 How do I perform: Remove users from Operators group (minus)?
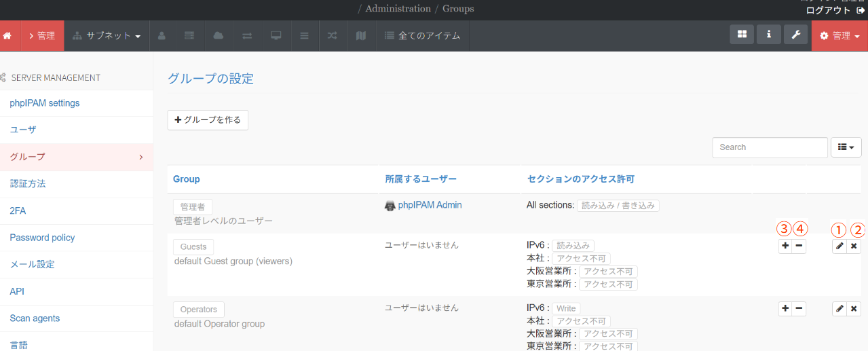[799, 309]
